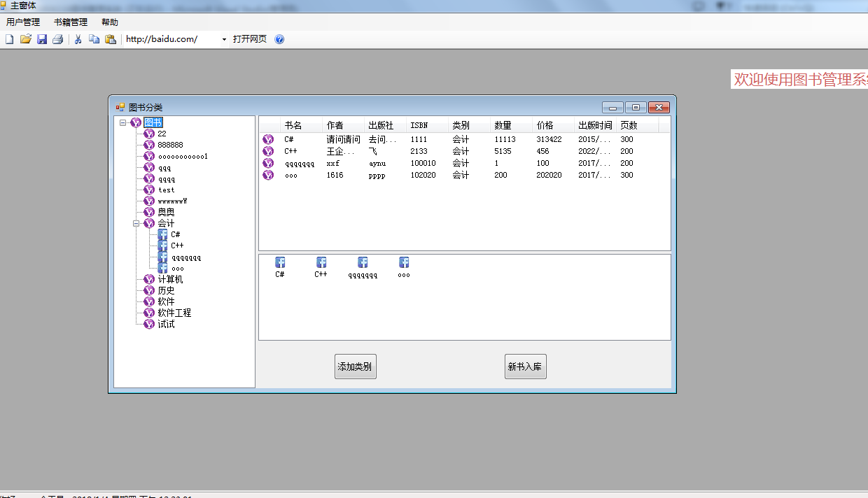868x498 pixels.
Task: Click the 出版时间 column header
Action: (x=596, y=125)
